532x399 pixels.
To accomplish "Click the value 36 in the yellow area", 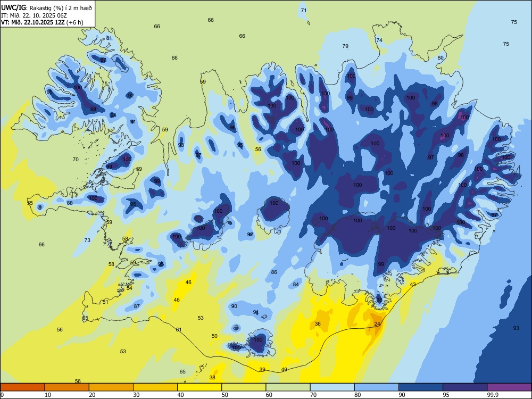I will click(x=318, y=323).
